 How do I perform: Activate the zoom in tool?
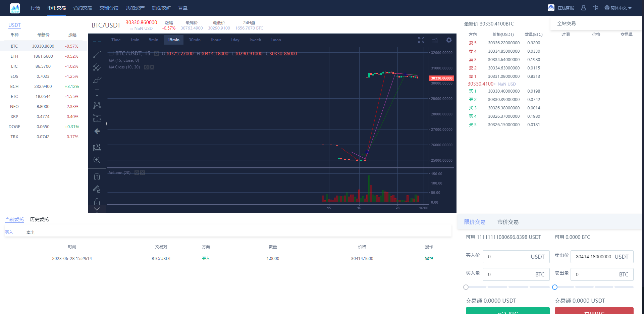pos(97,160)
